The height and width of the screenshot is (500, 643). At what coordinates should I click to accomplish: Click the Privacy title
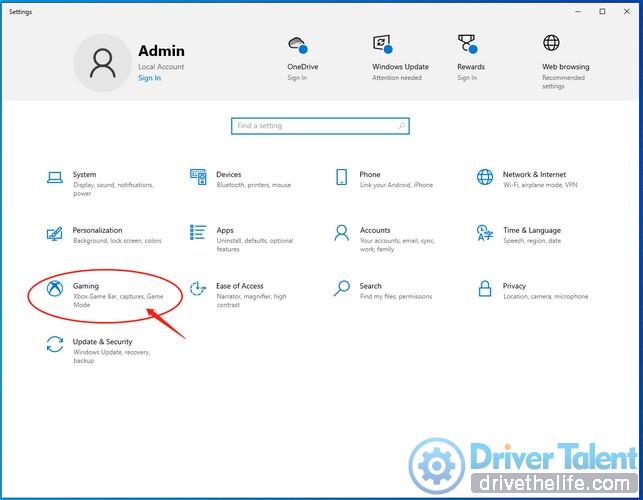[x=514, y=286]
